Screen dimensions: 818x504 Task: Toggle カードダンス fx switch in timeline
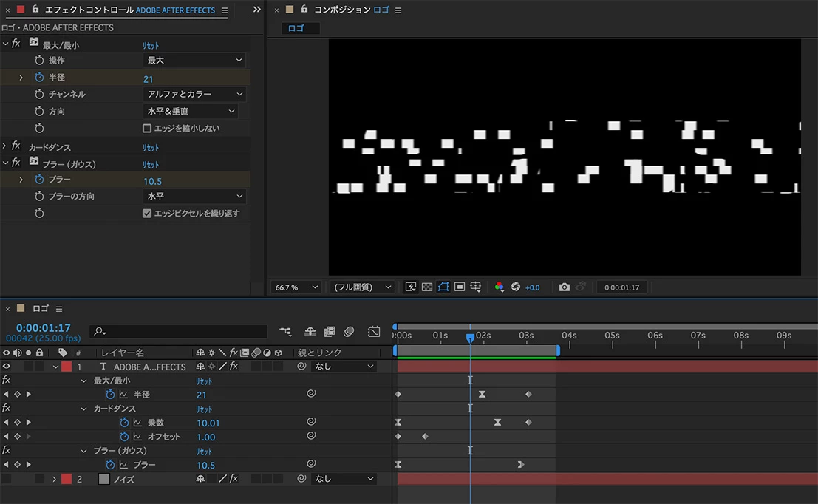click(x=6, y=408)
